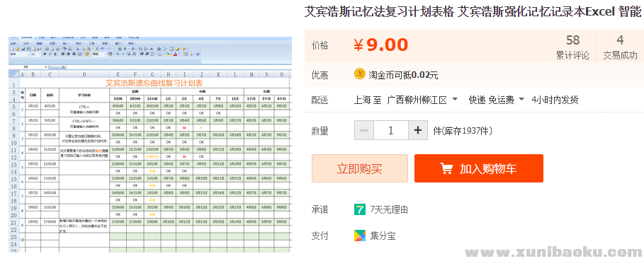Click the 学习内容 column header in preview
This screenshot has width=644, height=261.
84,95
